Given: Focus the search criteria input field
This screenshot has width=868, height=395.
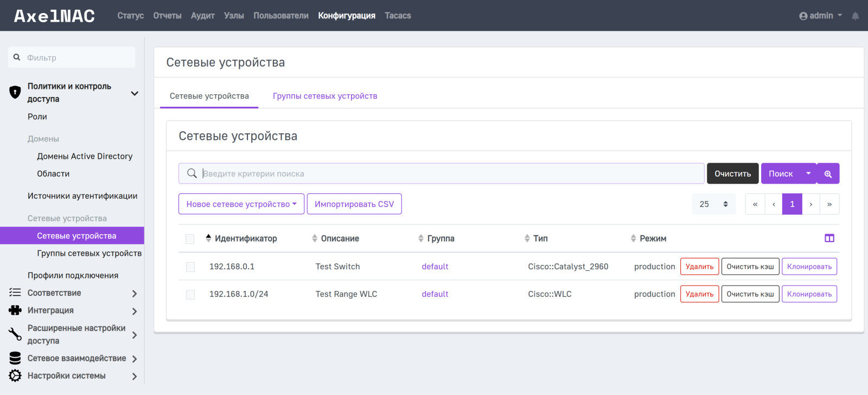Looking at the screenshot, I should click(x=450, y=174).
